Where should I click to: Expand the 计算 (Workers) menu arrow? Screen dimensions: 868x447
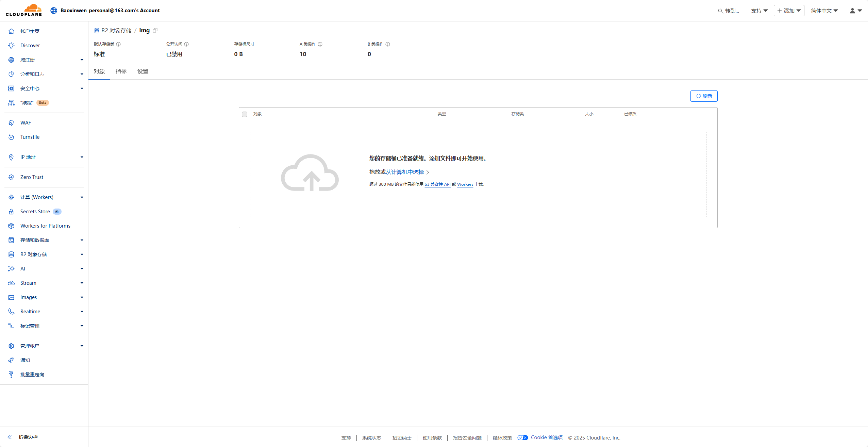(x=82, y=197)
